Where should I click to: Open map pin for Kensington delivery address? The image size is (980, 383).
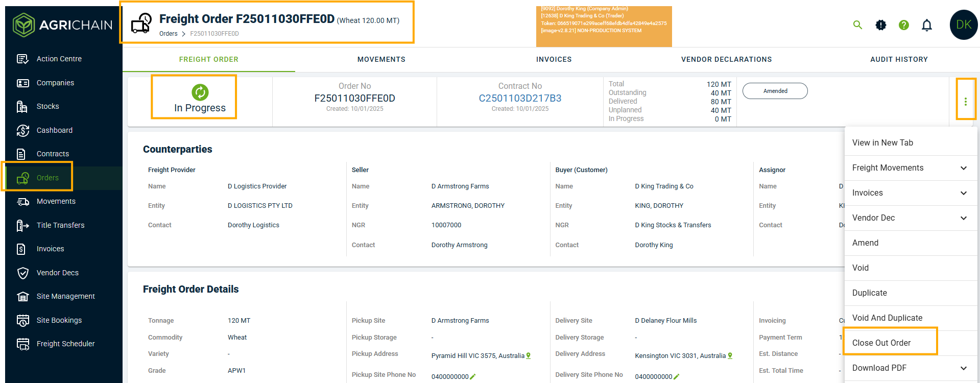click(x=730, y=356)
